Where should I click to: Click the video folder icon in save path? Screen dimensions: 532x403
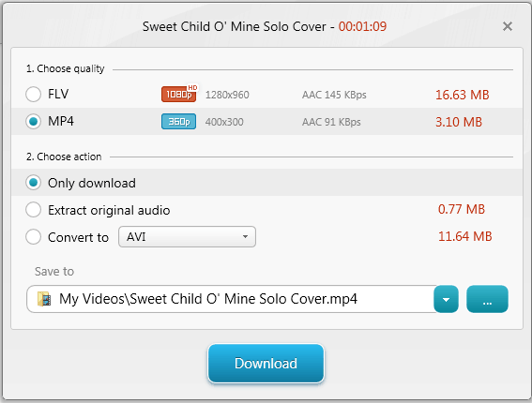click(44, 299)
